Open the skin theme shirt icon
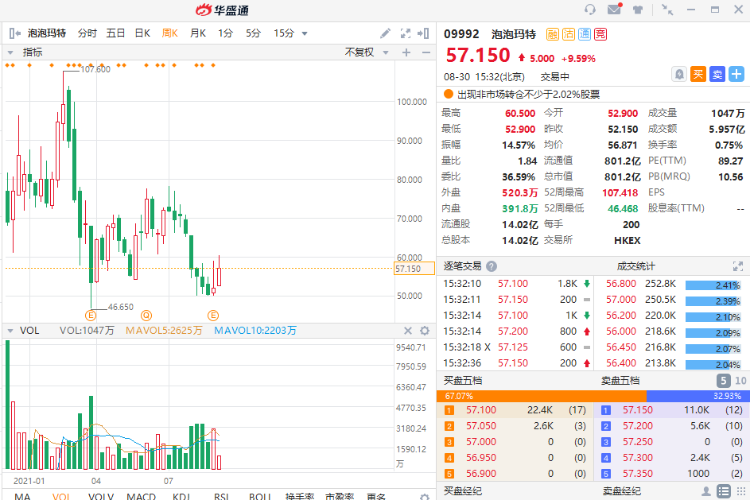The image size is (750, 500). pos(638,10)
